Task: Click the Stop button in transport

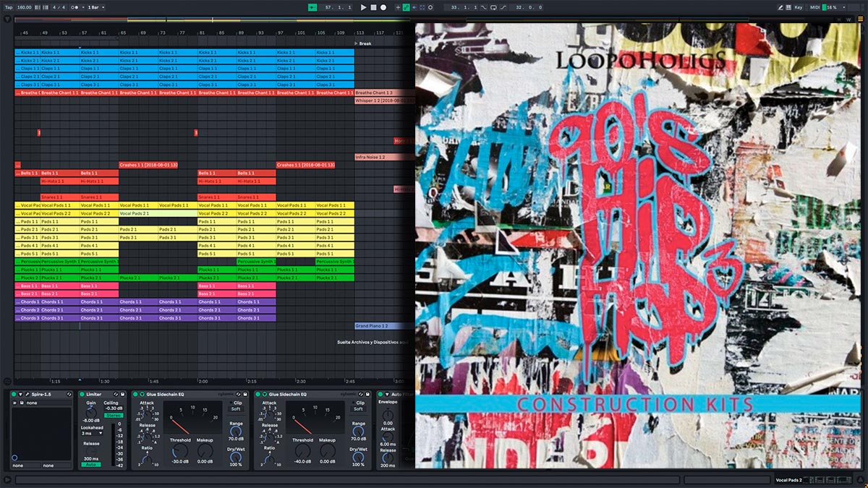Action: click(373, 7)
